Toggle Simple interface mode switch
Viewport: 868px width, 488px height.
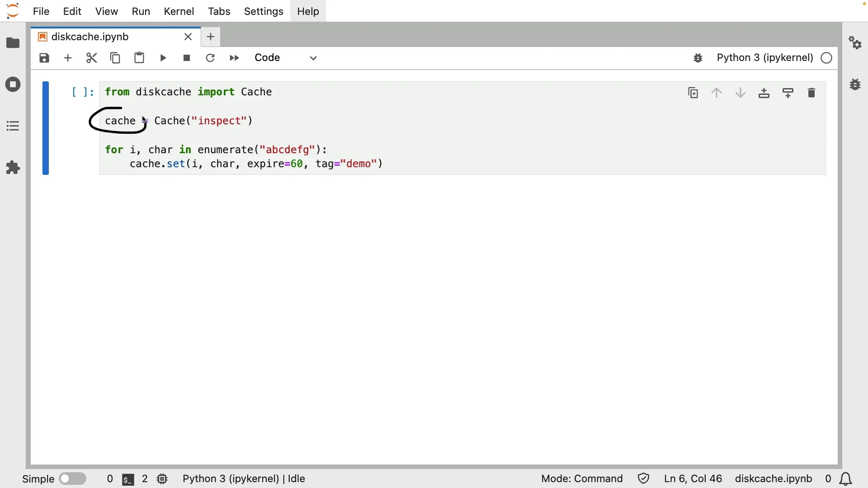tap(73, 479)
